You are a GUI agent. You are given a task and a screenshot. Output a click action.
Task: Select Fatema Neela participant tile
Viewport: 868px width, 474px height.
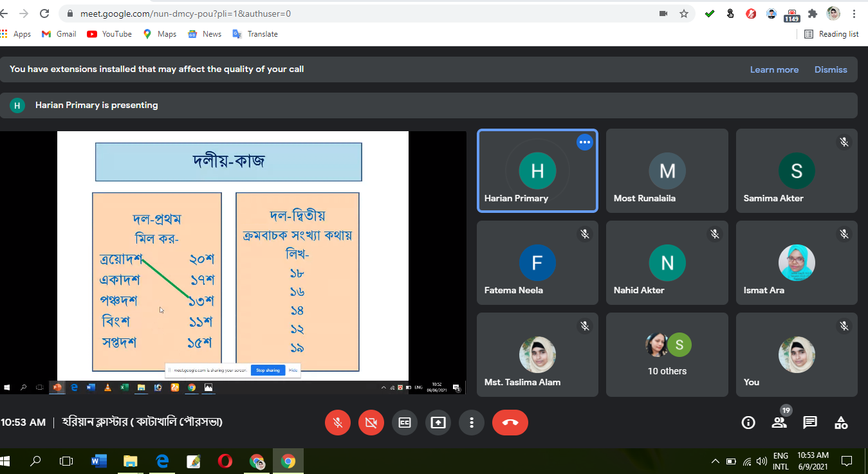[x=537, y=262]
